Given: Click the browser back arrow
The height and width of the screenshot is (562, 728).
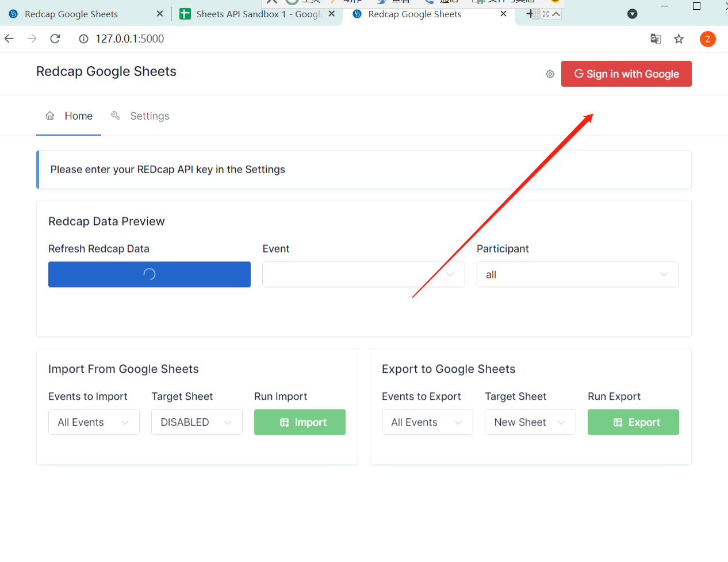Looking at the screenshot, I should click(x=9, y=39).
